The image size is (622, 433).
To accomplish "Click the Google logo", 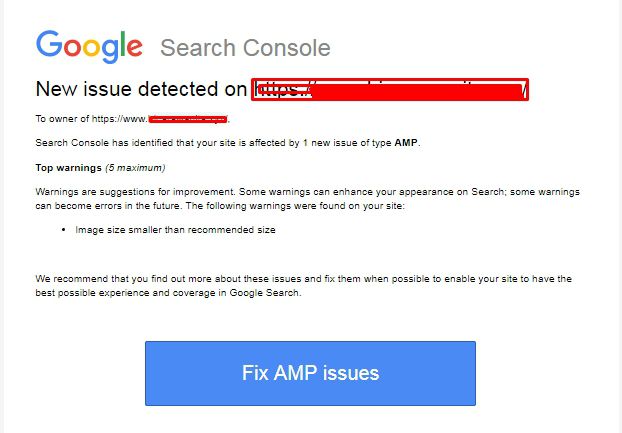I will [x=89, y=47].
